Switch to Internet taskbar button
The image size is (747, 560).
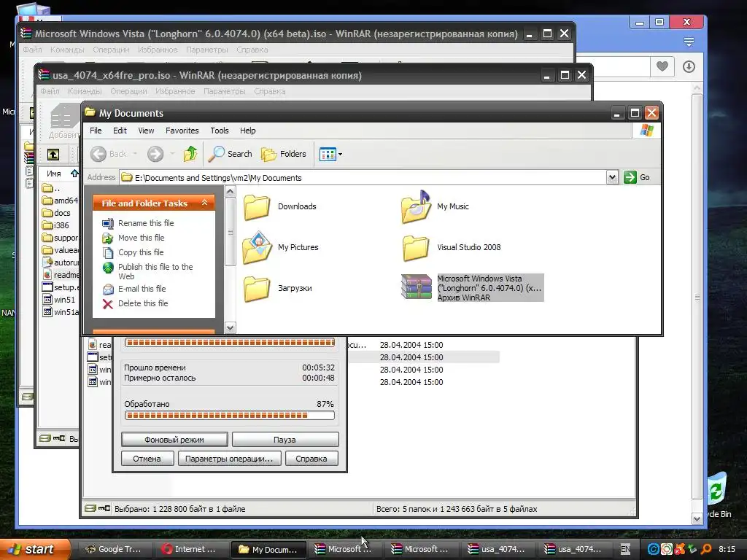click(x=190, y=549)
